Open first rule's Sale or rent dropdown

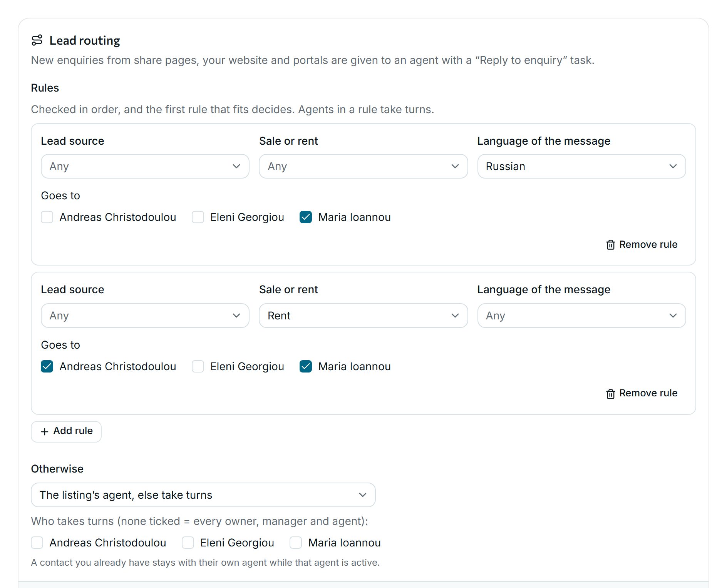pos(363,166)
